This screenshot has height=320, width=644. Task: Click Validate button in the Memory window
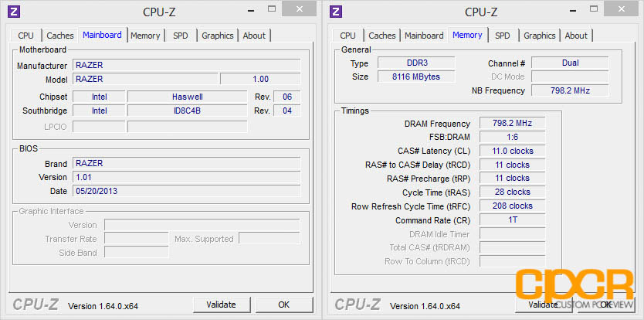(x=543, y=305)
